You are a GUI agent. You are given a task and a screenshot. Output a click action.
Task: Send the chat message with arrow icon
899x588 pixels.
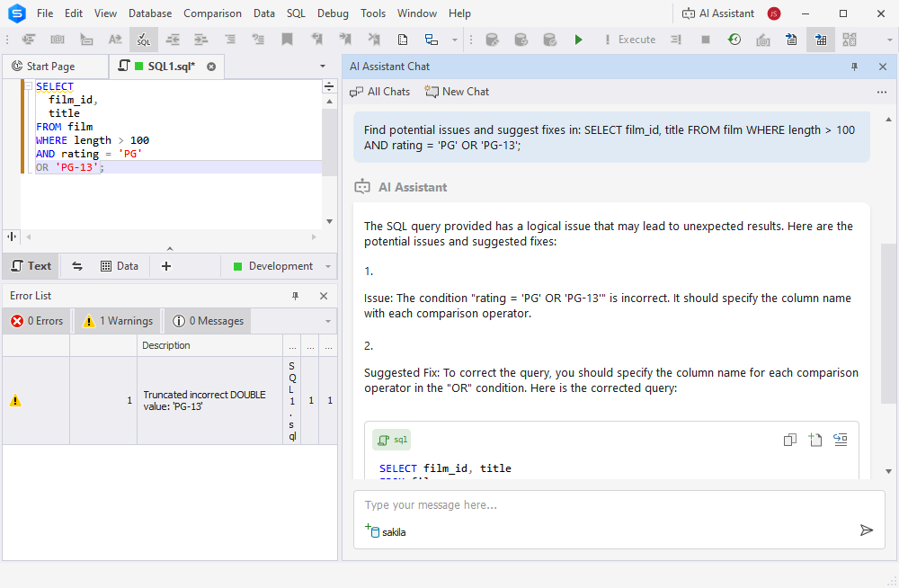(x=867, y=530)
